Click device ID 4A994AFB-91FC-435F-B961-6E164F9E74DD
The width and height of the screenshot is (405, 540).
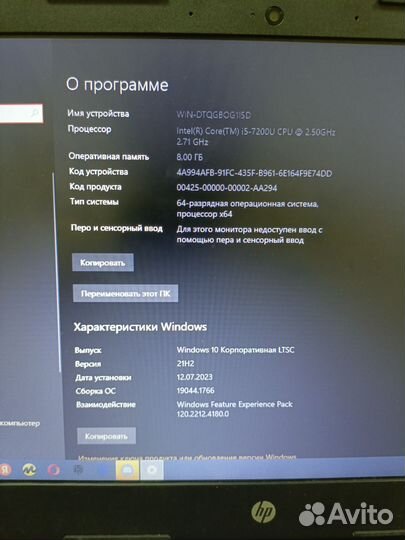coord(254,173)
